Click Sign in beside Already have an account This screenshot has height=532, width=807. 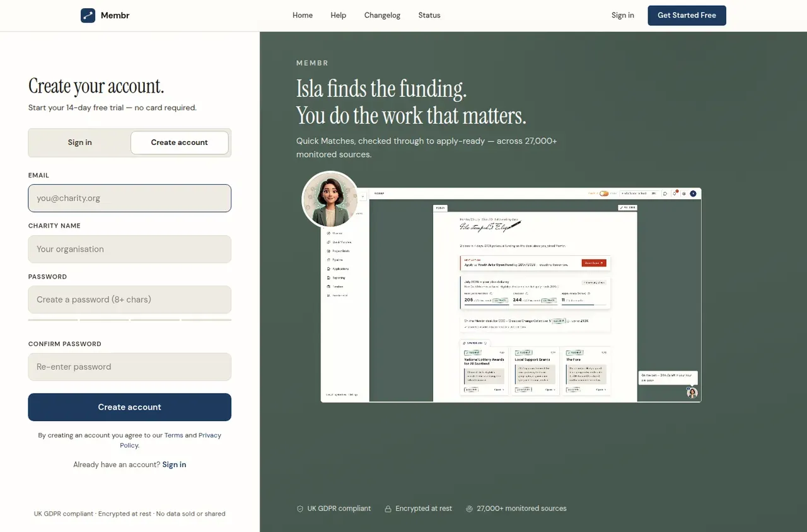(174, 465)
